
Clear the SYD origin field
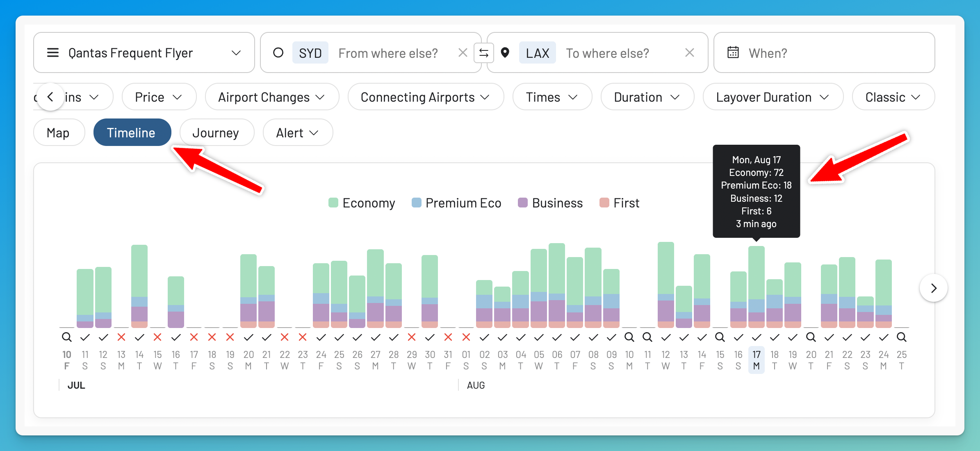point(463,53)
